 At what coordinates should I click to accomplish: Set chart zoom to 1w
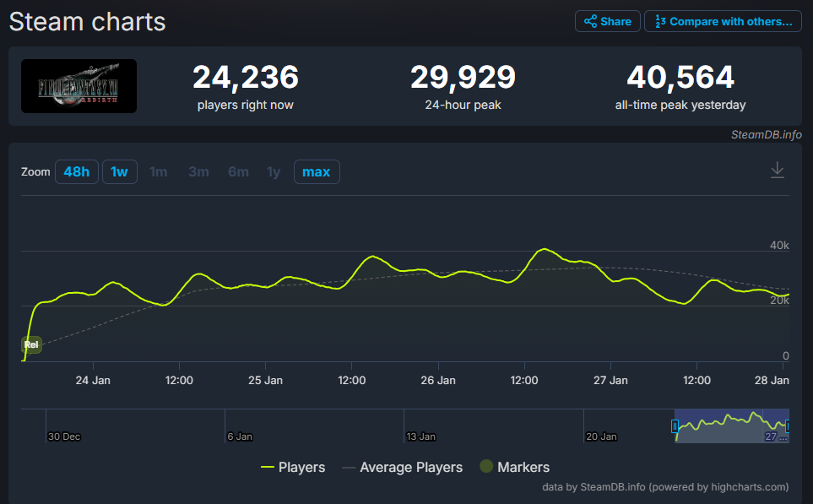(119, 171)
